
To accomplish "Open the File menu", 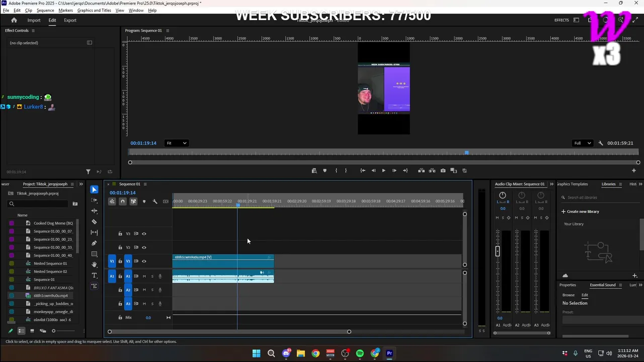I will [6, 10].
